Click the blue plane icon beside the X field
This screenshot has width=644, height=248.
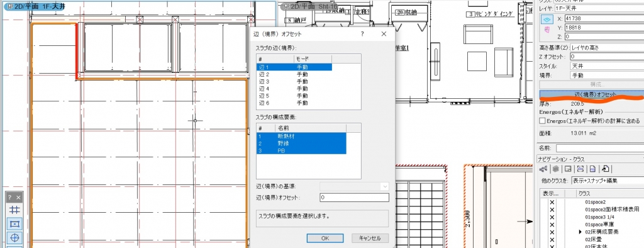click(x=547, y=20)
